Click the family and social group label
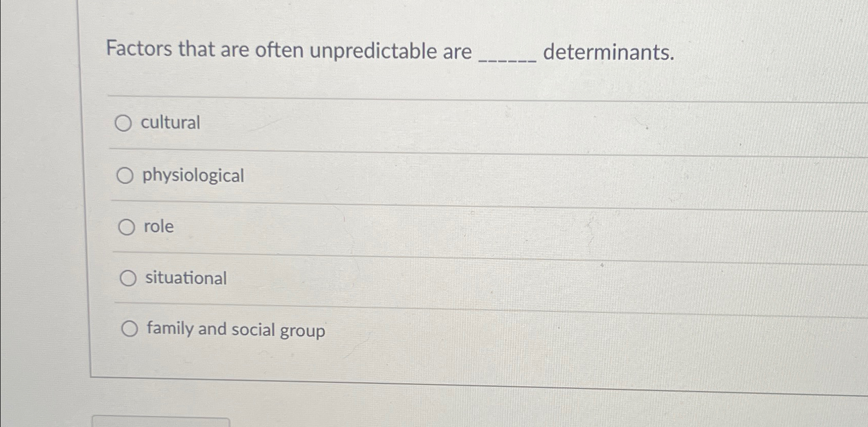 [x=234, y=330]
